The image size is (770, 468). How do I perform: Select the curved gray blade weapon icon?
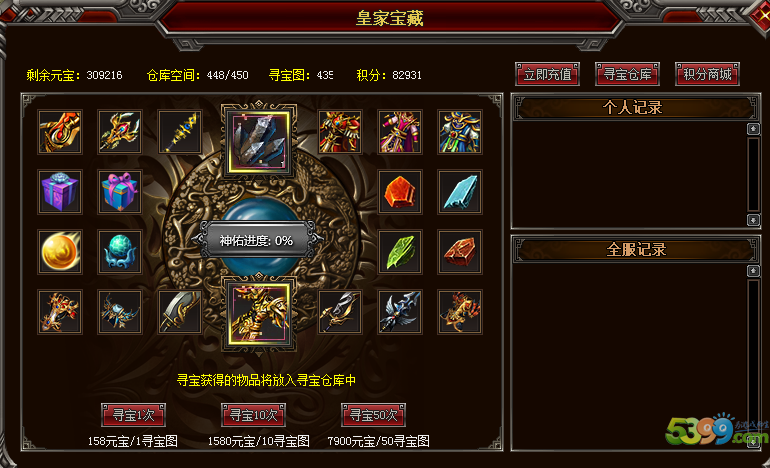(180, 311)
